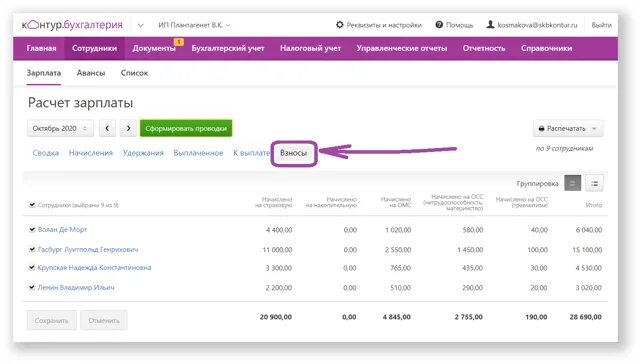Select the Взносы view
The width and height of the screenshot is (640, 364).
pyautogui.click(x=293, y=153)
